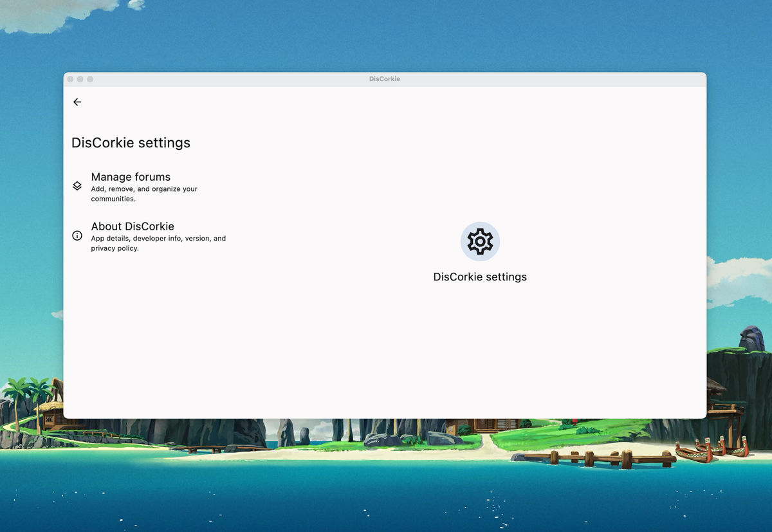
Task: Open About DisCorkie
Action: coord(133,226)
